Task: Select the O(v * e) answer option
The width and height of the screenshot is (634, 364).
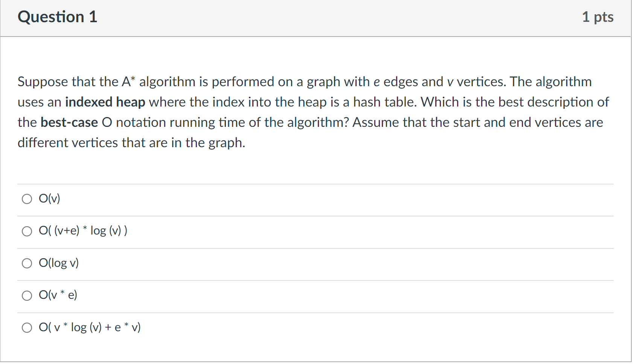Action: [x=27, y=295]
